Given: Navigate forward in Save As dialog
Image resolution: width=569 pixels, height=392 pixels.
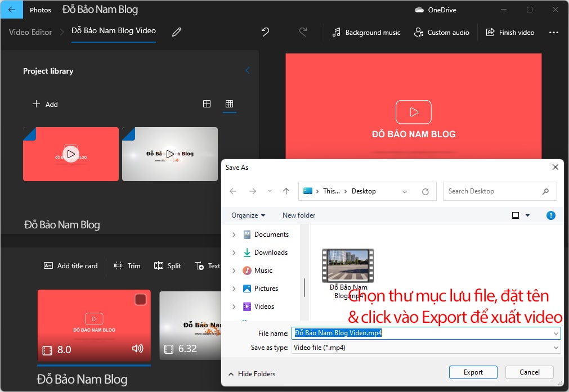Looking at the screenshot, I should (253, 191).
